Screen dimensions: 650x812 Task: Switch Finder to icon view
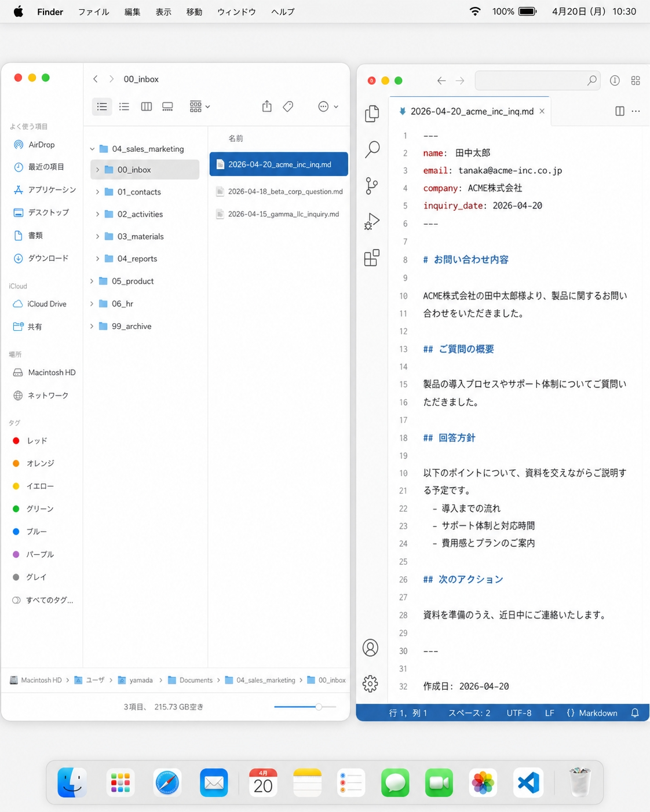(x=102, y=107)
